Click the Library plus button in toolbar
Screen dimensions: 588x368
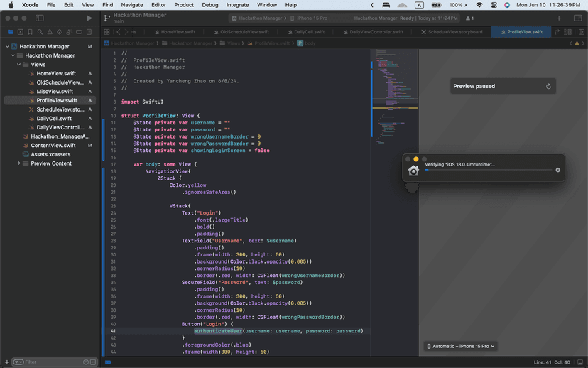point(559,18)
